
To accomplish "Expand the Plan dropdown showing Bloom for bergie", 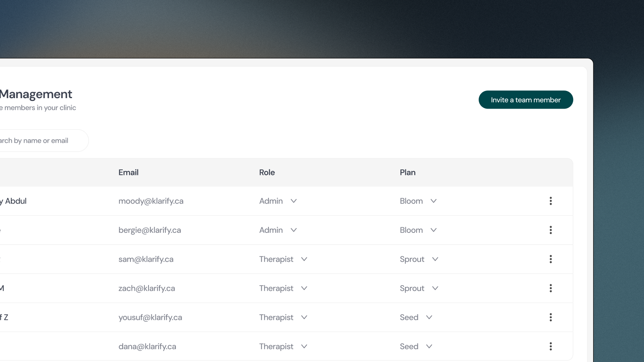I will (x=418, y=230).
